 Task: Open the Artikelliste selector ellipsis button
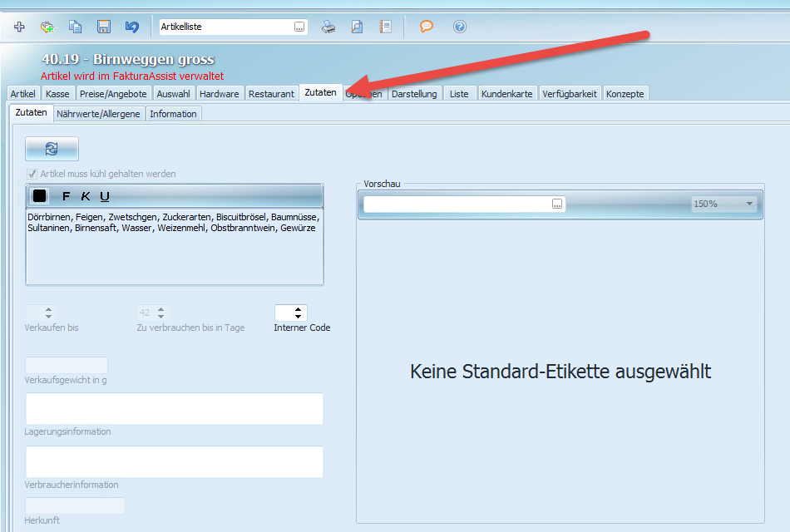299,27
